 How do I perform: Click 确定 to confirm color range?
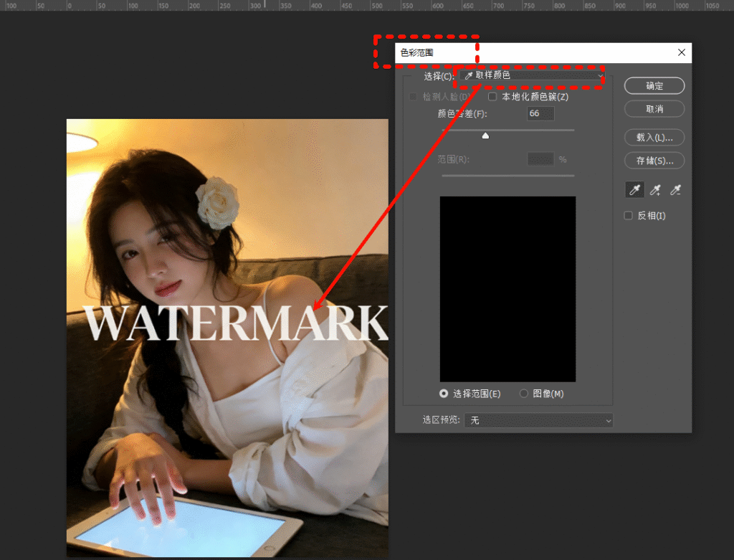654,86
